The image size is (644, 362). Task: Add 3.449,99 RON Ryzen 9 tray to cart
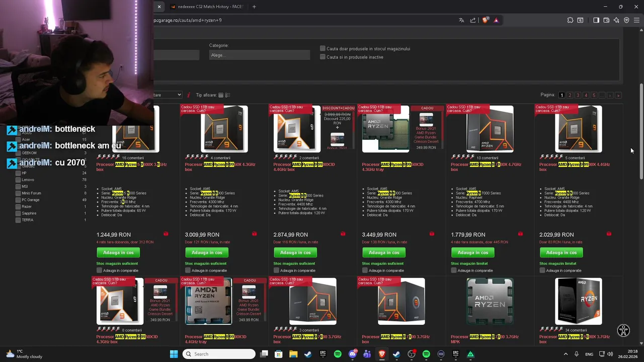(384, 252)
